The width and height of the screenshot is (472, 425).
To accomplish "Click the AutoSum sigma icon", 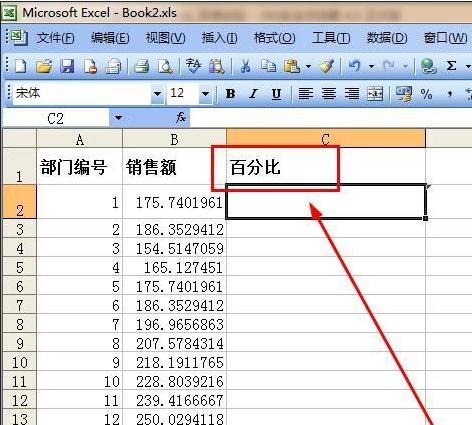I will click(x=451, y=66).
